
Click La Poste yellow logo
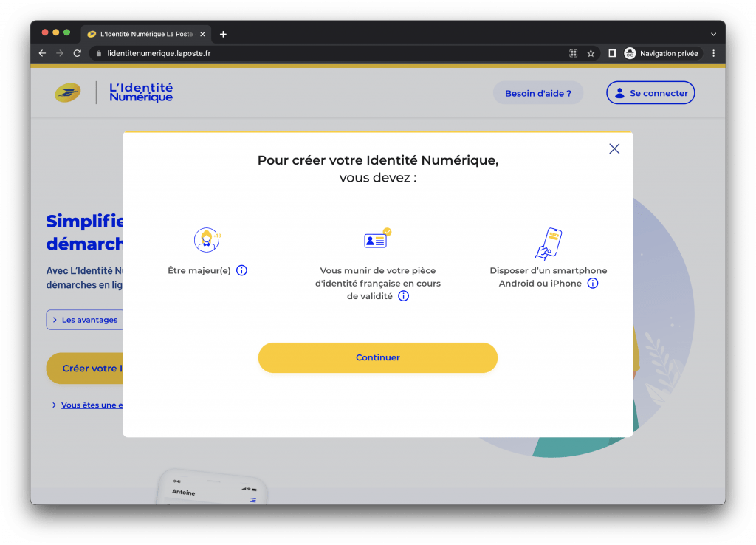coord(67,92)
